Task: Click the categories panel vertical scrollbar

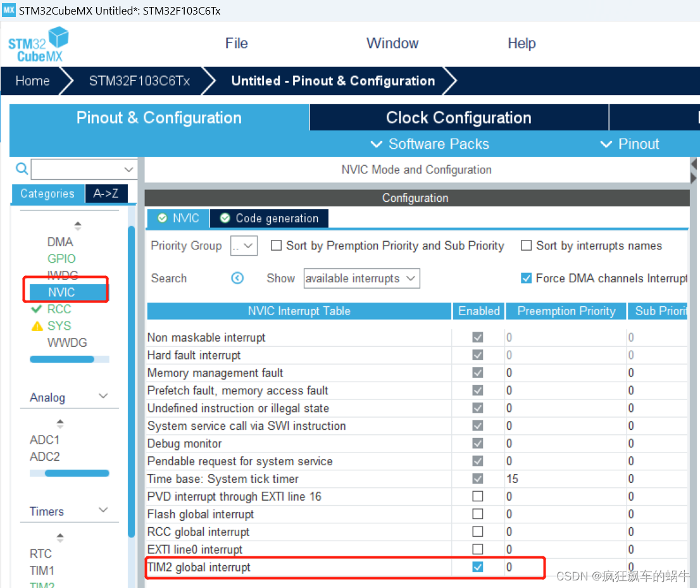Action: pyautogui.click(x=131, y=382)
